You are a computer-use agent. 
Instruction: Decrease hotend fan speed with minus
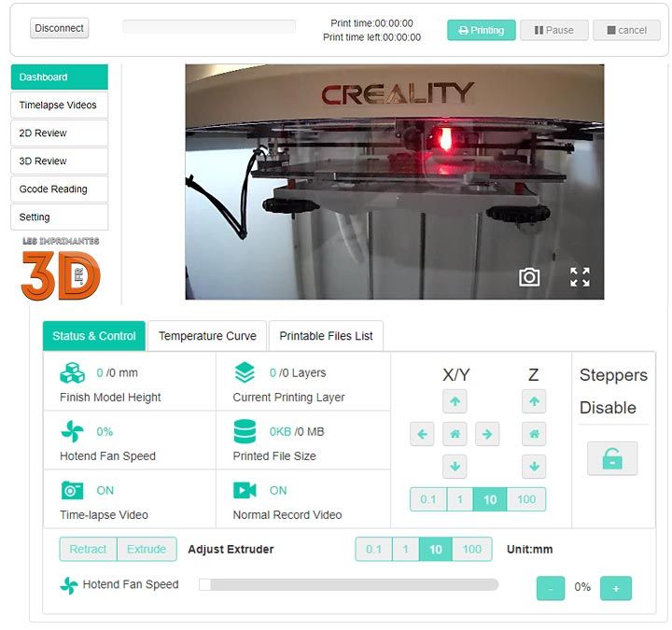(551, 588)
